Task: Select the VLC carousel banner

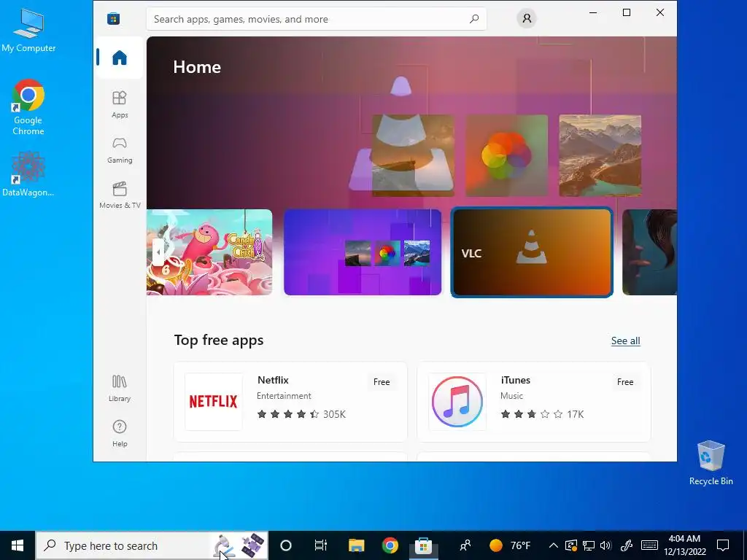Action: click(532, 252)
